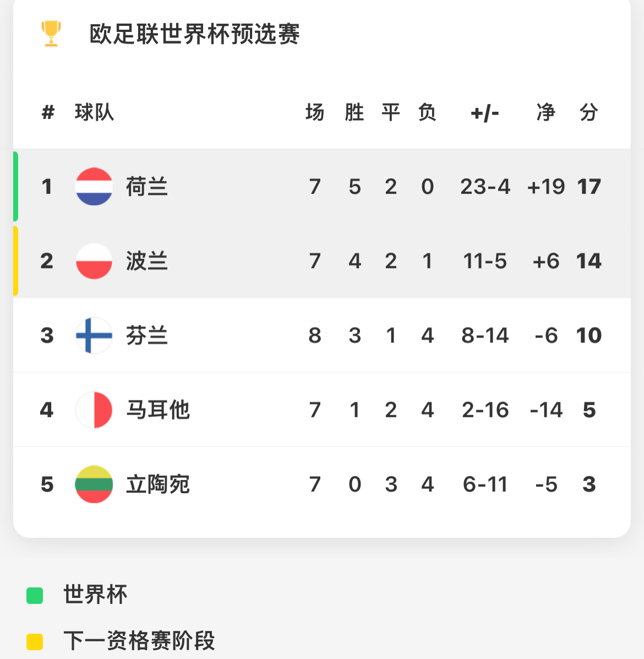This screenshot has height=659, width=644.
Task: Open the 芬兰 team row
Action: pyautogui.click(x=322, y=335)
